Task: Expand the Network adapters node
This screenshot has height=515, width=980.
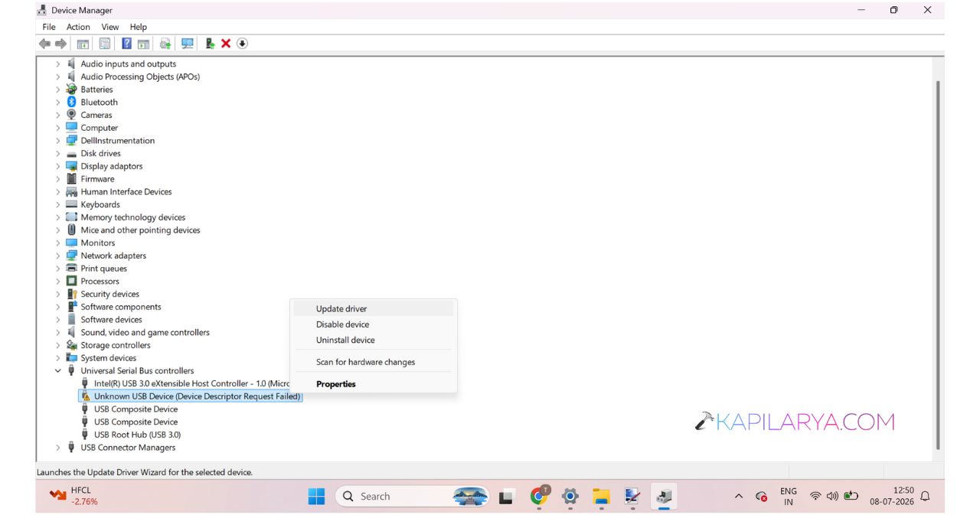Action: [x=57, y=256]
